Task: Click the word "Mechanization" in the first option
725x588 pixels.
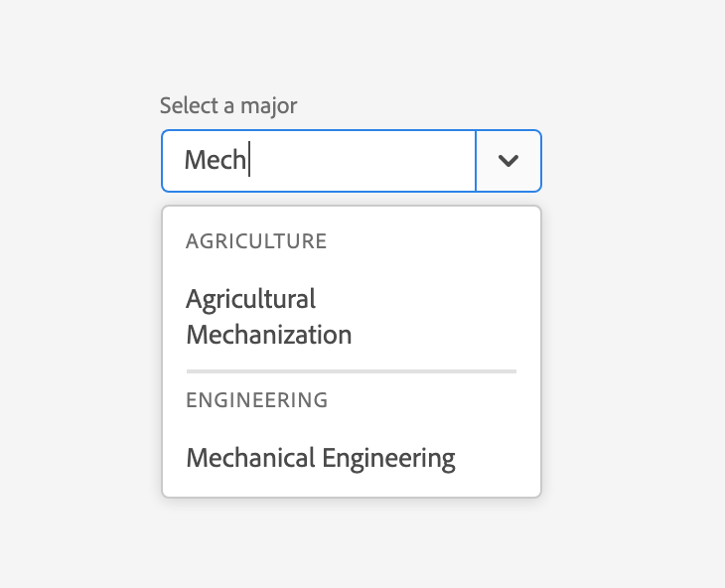Action: click(x=268, y=335)
